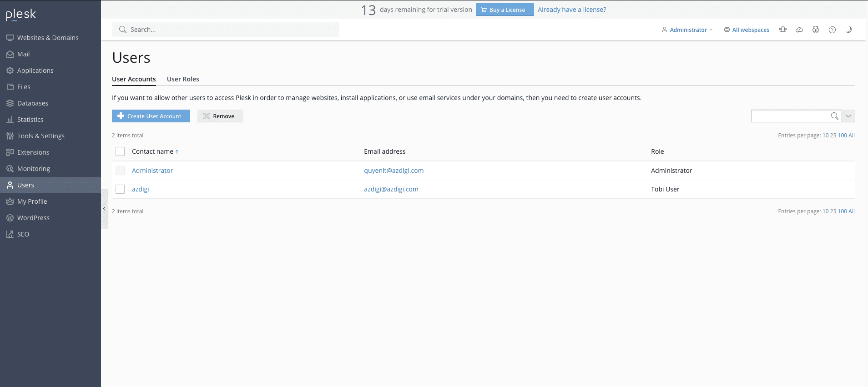
Task: Go to Monitoring in sidebar
Action: coord(33,169)
